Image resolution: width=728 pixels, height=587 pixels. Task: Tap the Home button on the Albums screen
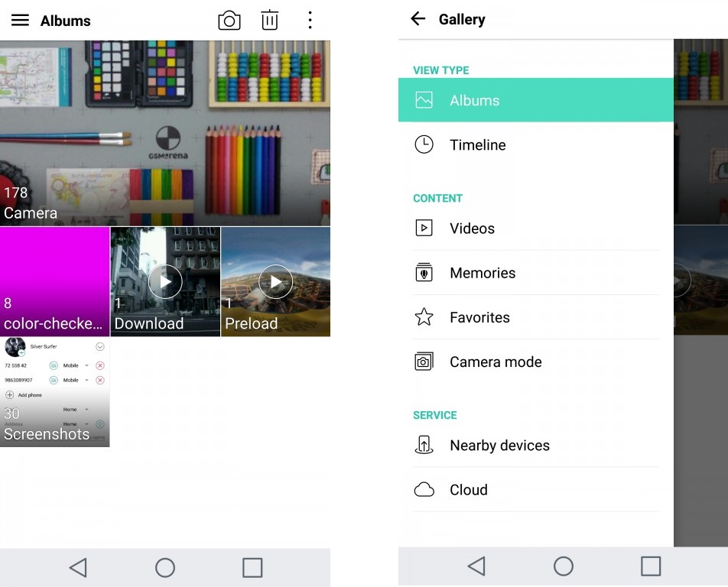click(165, 568)
